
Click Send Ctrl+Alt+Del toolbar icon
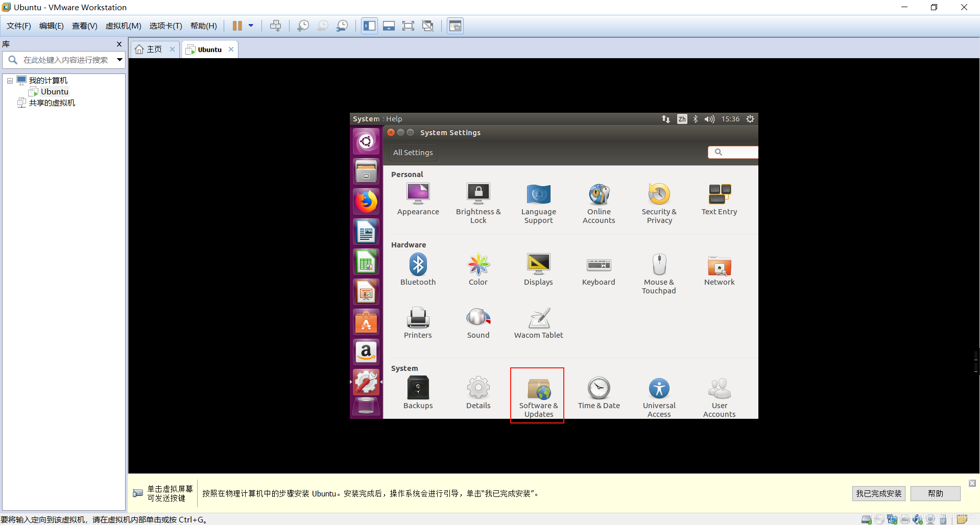point(275,26)
